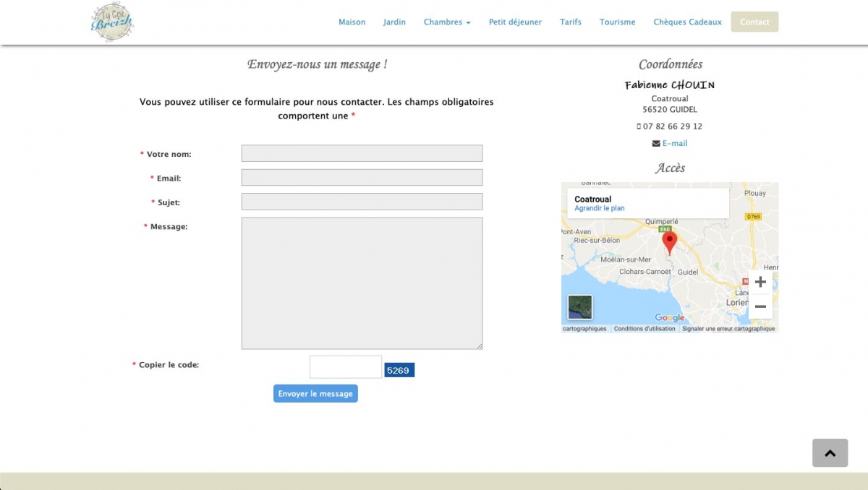The width and height of the screenshot is (868, 490).
Task: Click the phone number 07 82 66 29 12
Action: coord(673,126)
